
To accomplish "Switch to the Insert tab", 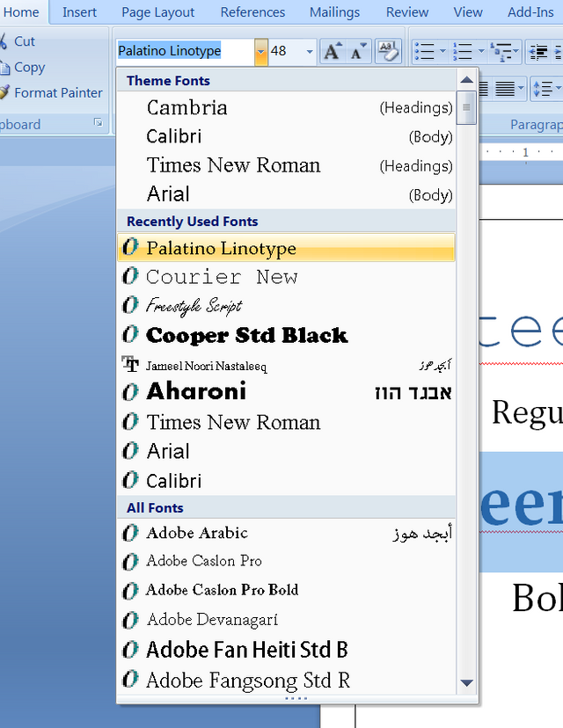I will (79, 12).
